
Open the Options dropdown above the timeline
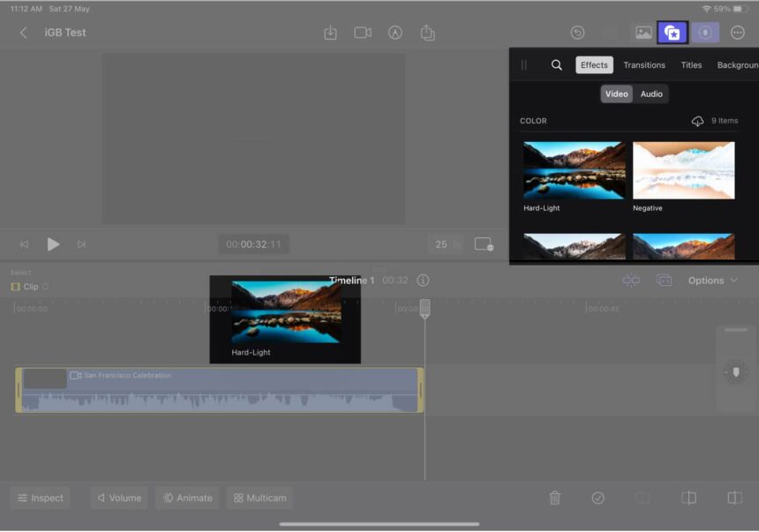point(713,281)
